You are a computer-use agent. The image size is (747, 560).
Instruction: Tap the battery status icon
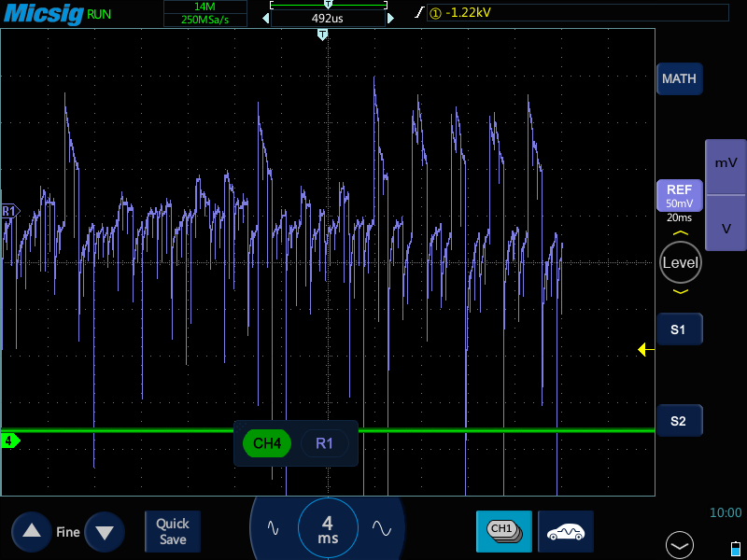click(x=735, y=548)
